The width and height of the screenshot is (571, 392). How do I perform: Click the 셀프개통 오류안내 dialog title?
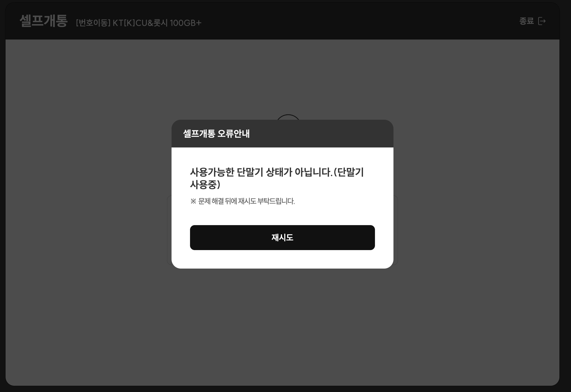tap(216, 134)
